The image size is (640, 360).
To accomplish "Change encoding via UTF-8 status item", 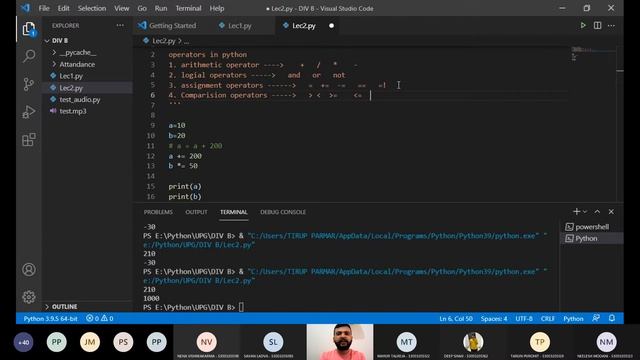I will [524, 318].
